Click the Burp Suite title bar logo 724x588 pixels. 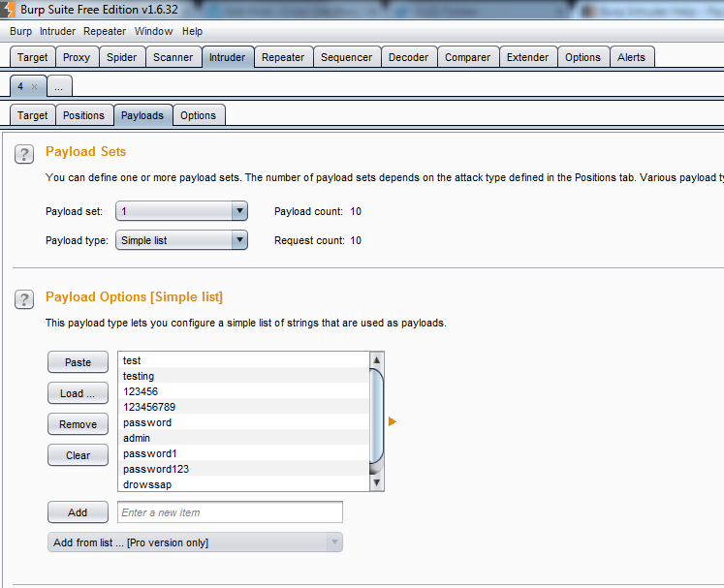9,12
